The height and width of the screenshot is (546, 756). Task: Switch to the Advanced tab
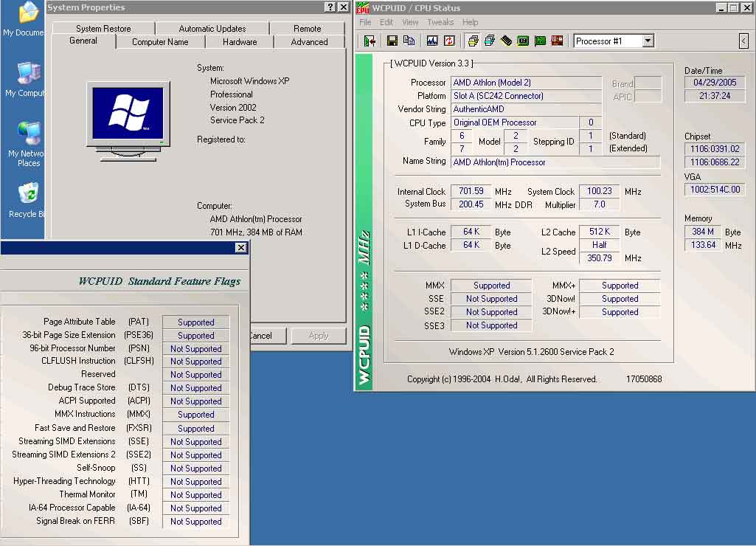click(x=309, y=42)
